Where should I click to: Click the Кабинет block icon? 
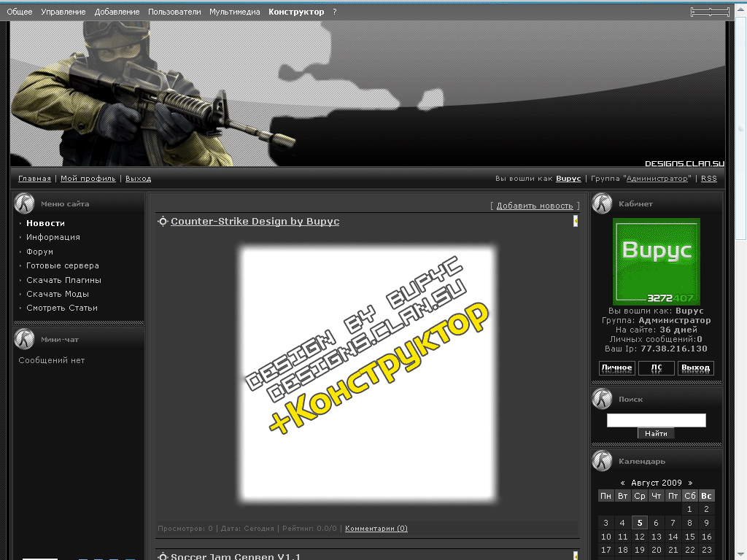point(602,203)
